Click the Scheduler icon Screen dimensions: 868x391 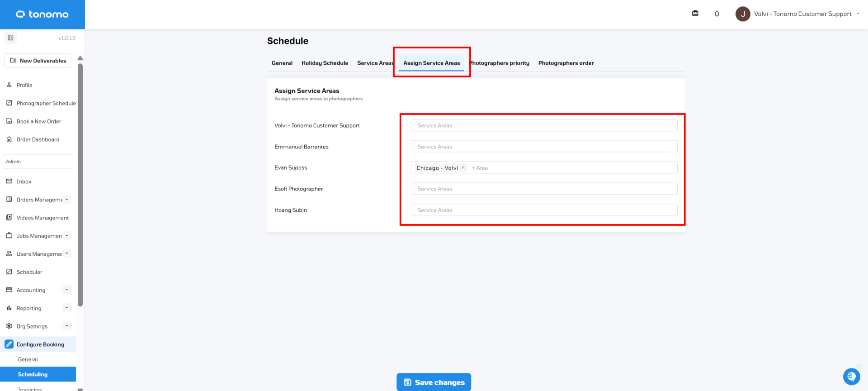click(x=9, y=272)
